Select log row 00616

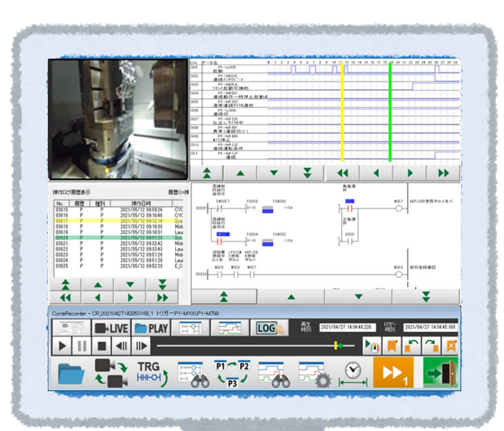[119, 215]
